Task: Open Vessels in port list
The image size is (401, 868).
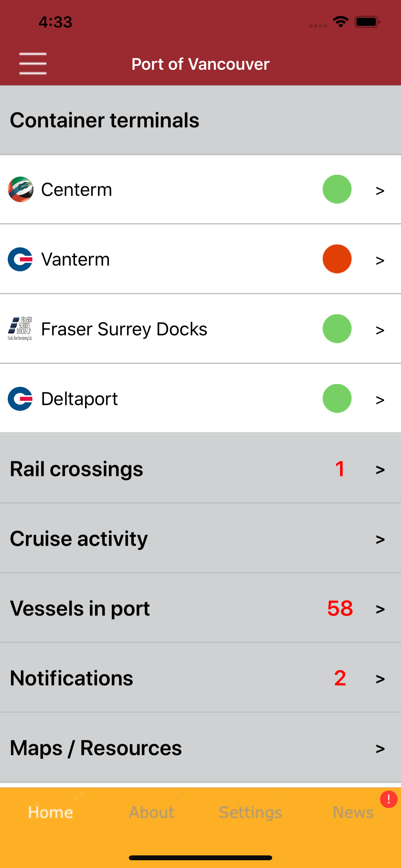Action: click(200, 608)
